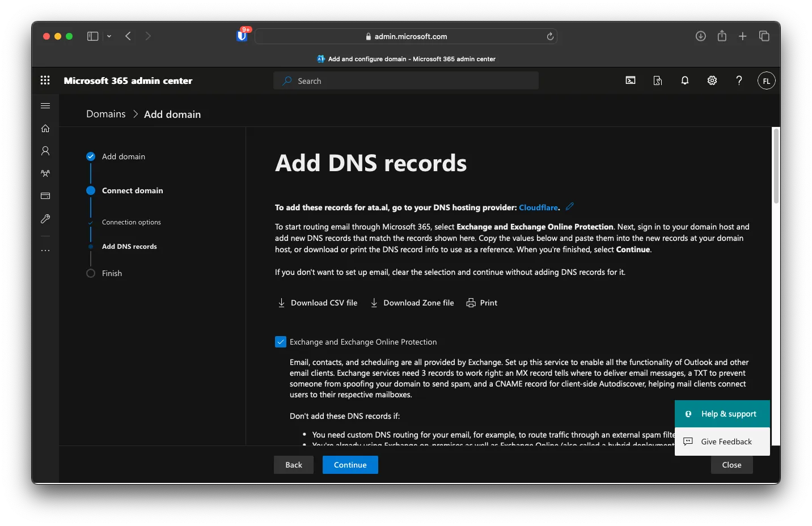Viewport: 812px width, 526px height.
Task: Open the app launcher waffle icon
Action: [x=45, y=80]
